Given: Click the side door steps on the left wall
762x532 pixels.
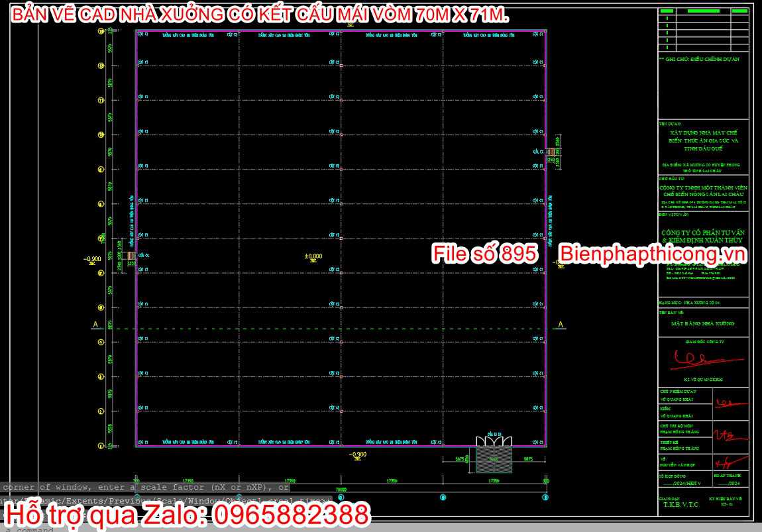Looking at the screenshot, I should click(x=131, y=256).
